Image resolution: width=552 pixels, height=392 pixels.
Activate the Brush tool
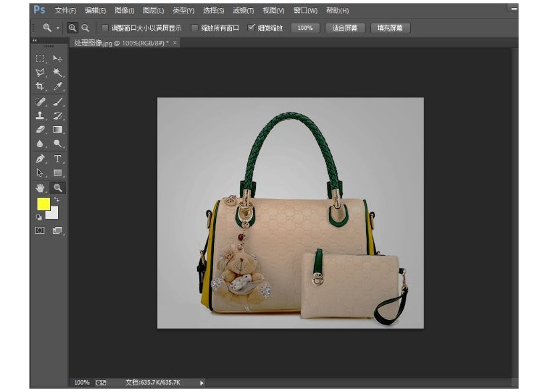[58, 102]
